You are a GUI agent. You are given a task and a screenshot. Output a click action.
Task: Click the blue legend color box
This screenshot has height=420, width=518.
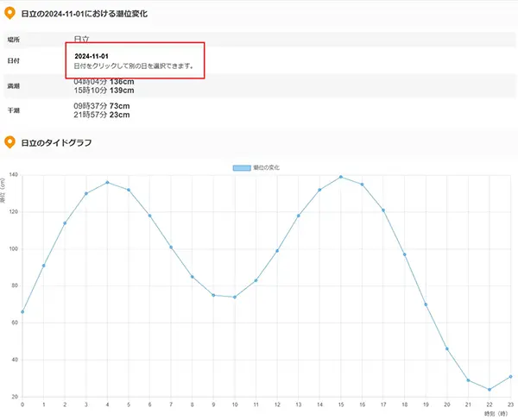243,166
